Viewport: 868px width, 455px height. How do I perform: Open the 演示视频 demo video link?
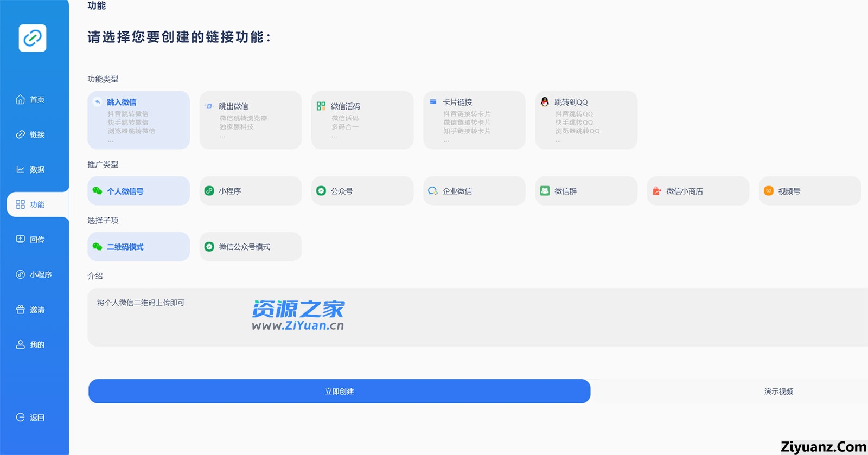(x=779, y=392)
